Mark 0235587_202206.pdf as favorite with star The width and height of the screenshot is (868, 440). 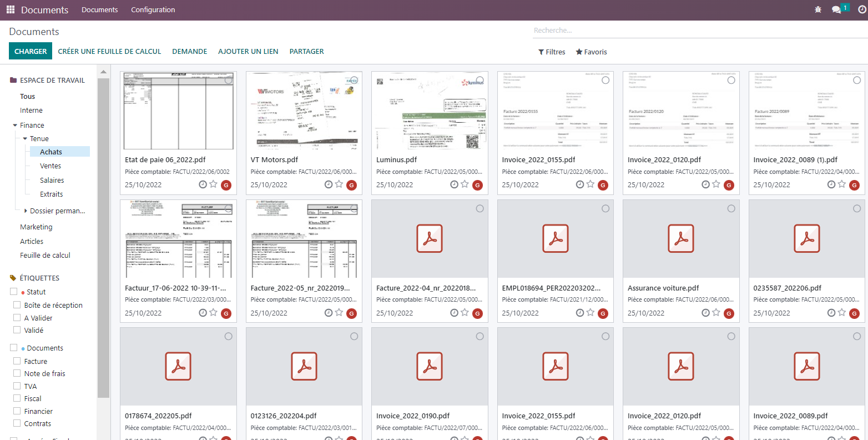841,313
